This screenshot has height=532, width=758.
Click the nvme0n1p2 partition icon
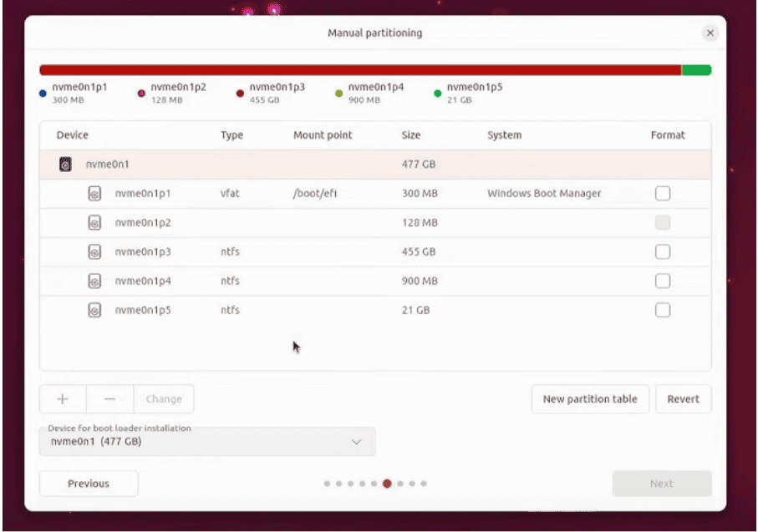[x=95, y=223]
